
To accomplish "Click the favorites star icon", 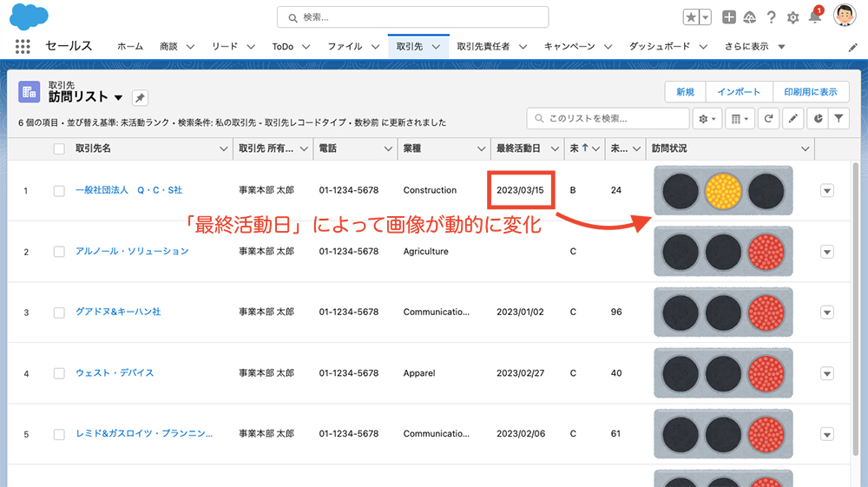I will tap(691, 17).
